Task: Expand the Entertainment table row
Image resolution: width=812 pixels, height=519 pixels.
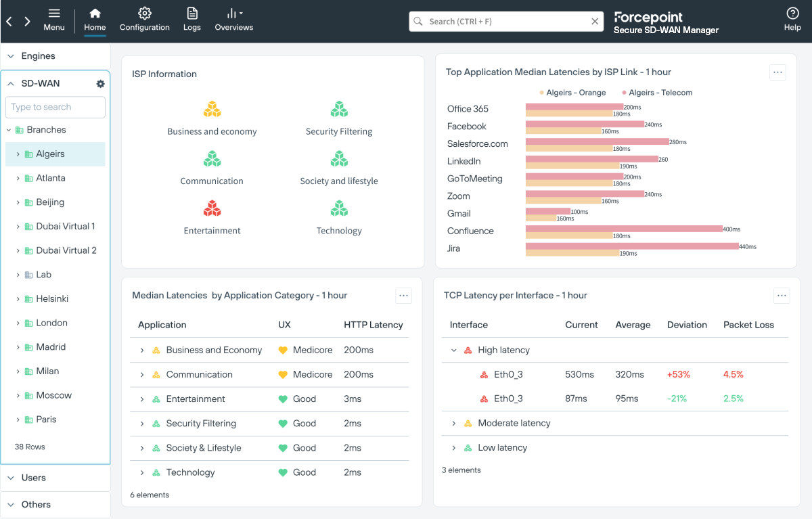Action: click(x=142, y=399)
